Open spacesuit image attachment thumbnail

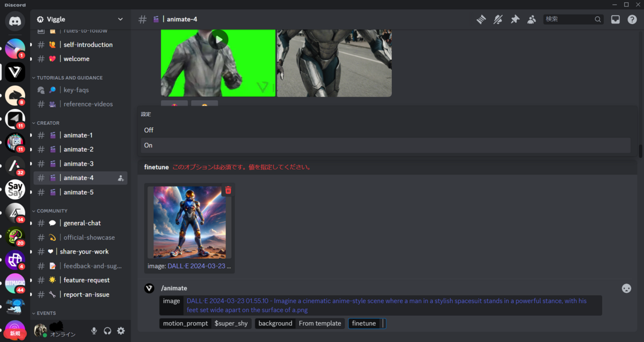(189, 222)
